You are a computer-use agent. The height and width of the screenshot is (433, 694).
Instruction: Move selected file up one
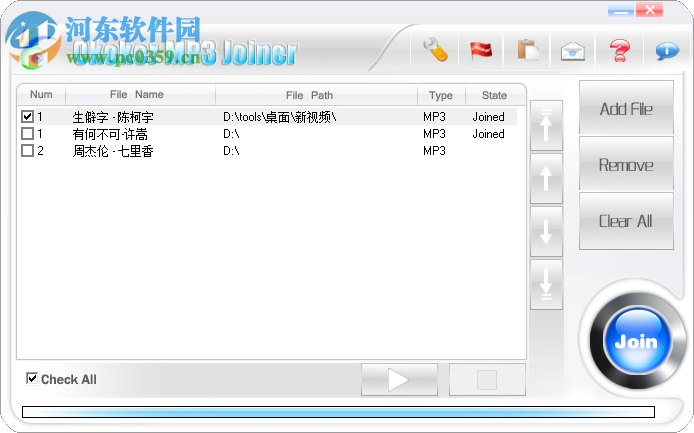click(x=546, y=178)
